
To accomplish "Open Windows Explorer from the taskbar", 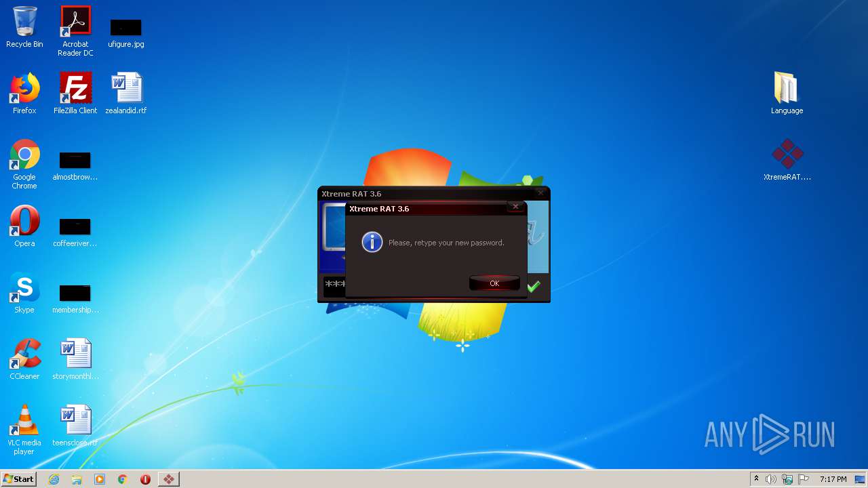I will click(77, 479).
